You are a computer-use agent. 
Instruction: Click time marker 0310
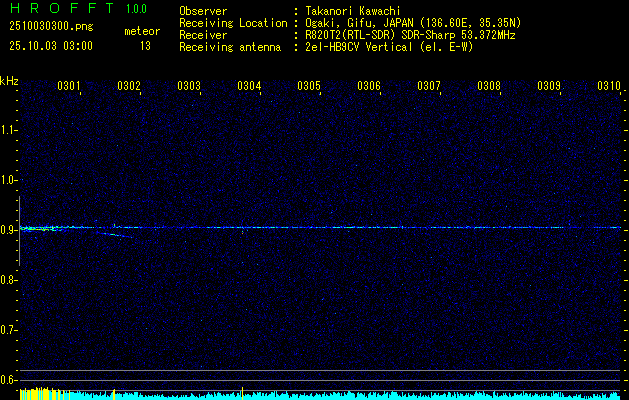click(609, 85)
